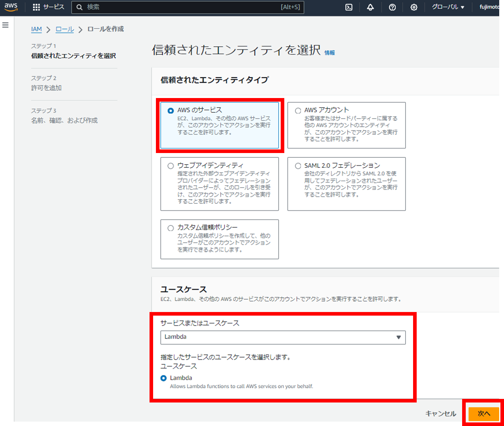Screen dimensions: 504x426
Task: Open the グローバル region dropdown
Action: pos(448,7)
